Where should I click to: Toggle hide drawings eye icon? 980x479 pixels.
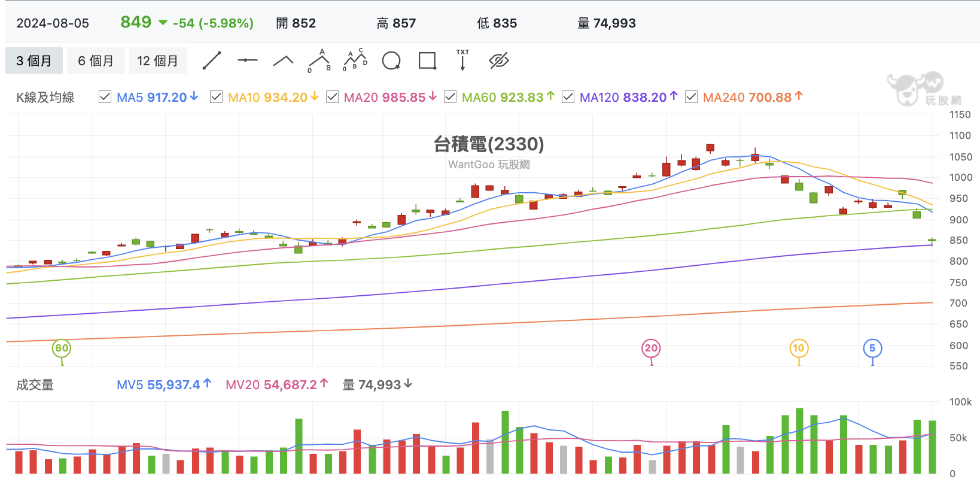[498, 60]
